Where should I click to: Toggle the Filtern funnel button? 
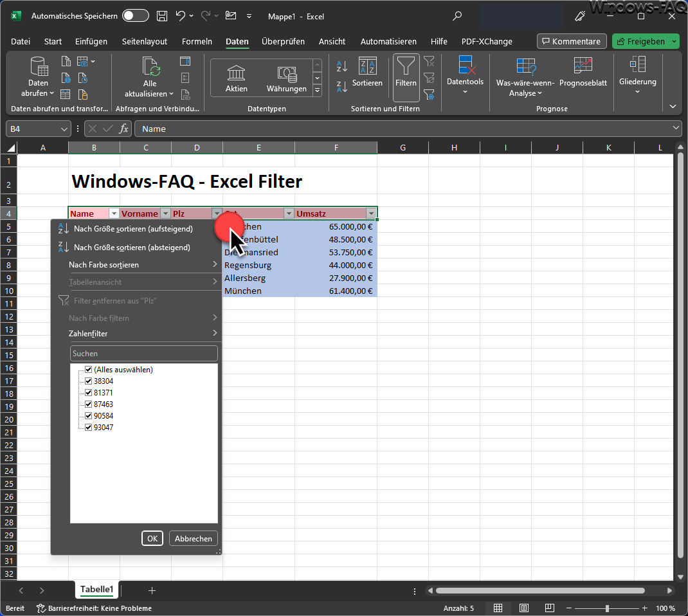coord(406,77)
